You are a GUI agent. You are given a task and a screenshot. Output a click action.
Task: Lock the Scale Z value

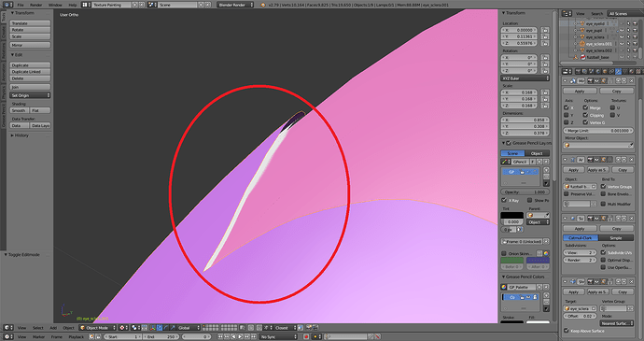[x=545, y=106]
